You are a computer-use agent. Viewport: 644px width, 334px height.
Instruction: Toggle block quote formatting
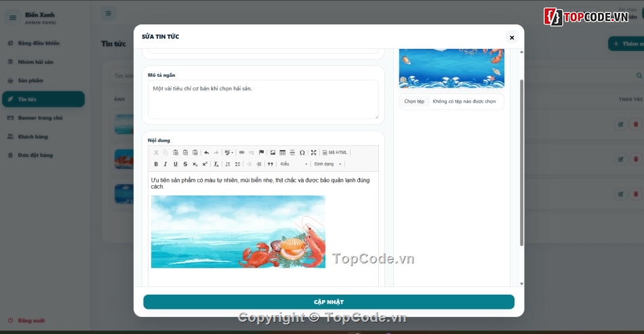click(270, 164)
